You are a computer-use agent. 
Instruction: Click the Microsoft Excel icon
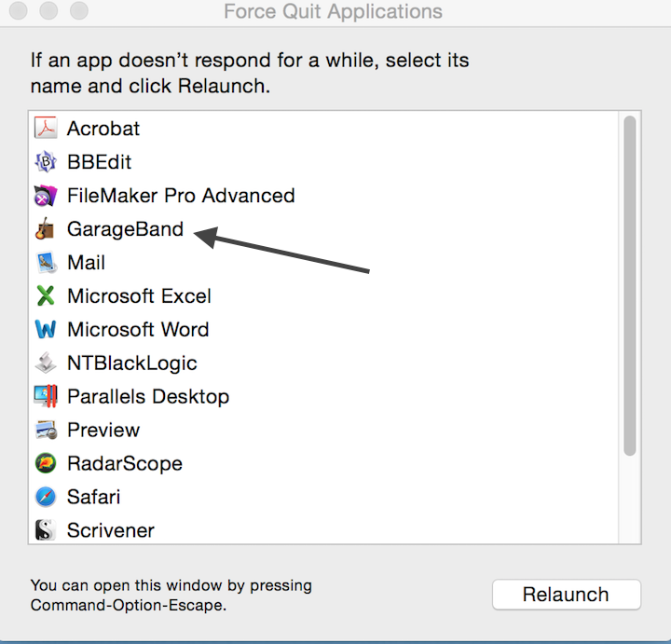point(45,296)
